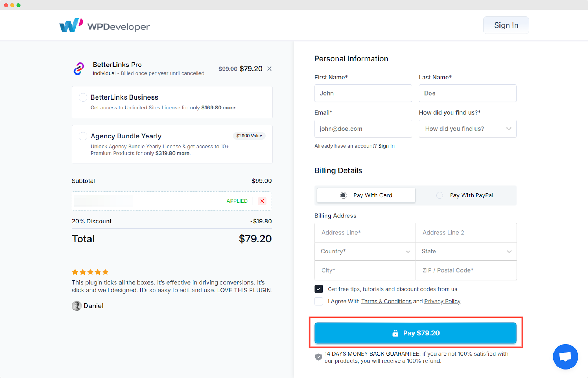Remove BetterLinks Pro with the X icon
Image resolution: width=588 pixels, height=378 pixels.
click(269, 68)
